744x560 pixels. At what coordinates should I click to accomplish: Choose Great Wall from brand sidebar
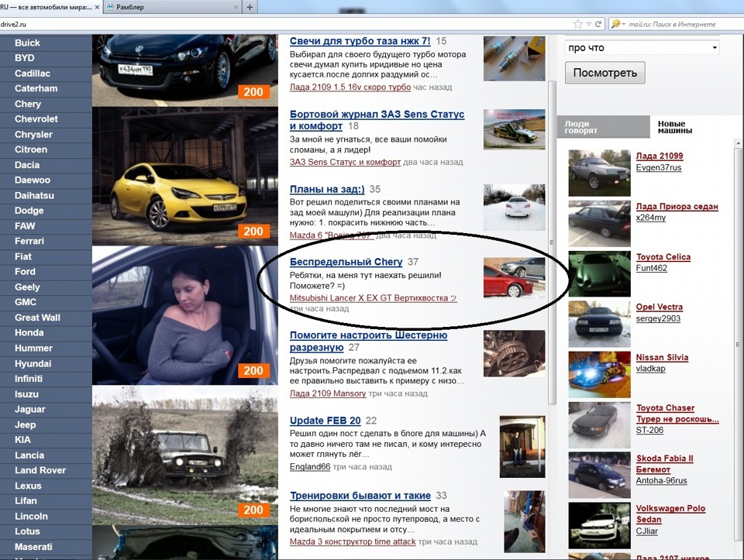point(37,318)
